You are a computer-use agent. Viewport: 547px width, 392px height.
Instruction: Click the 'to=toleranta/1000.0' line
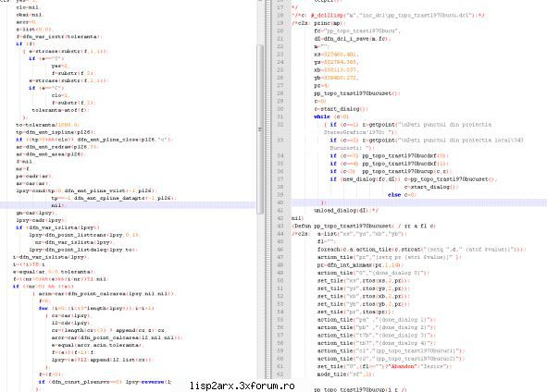[x=48, y=125]
